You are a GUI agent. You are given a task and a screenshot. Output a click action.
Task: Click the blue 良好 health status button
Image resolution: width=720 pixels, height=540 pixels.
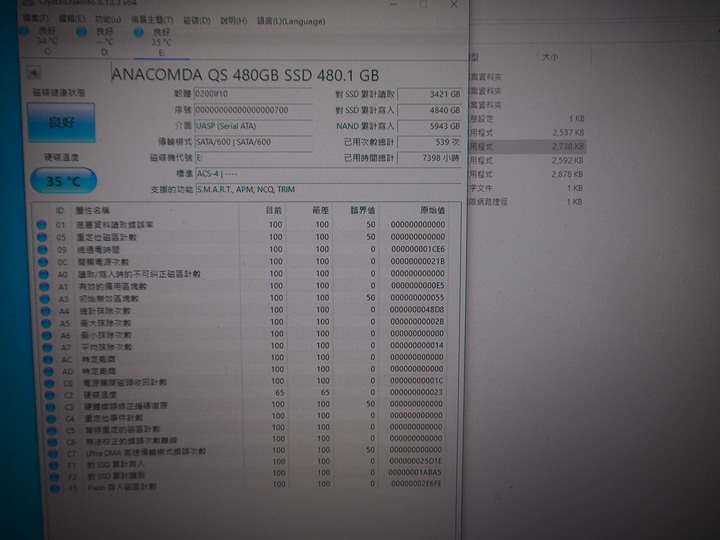pyautogui.click(x=62, y=122)
